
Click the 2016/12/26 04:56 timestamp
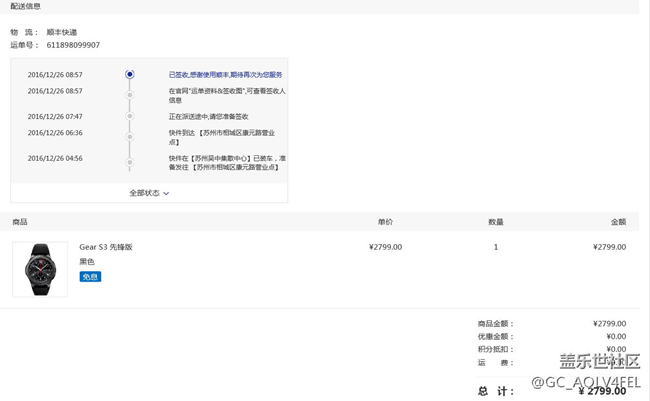[x=55, y=158]
